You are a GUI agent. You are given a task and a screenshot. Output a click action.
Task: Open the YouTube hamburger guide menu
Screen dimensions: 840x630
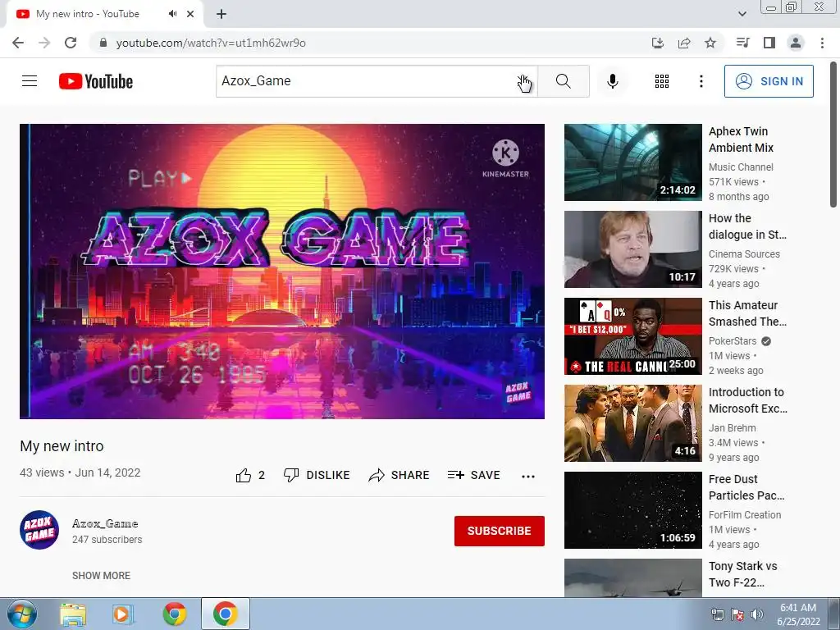click(x=30, y=81)
